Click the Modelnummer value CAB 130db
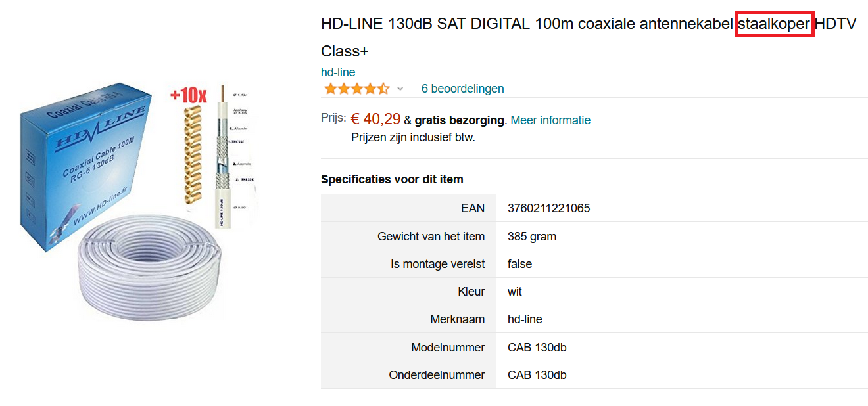Image resolution: width=868 pixels, height=406 pixels. [x=537, y=348]
